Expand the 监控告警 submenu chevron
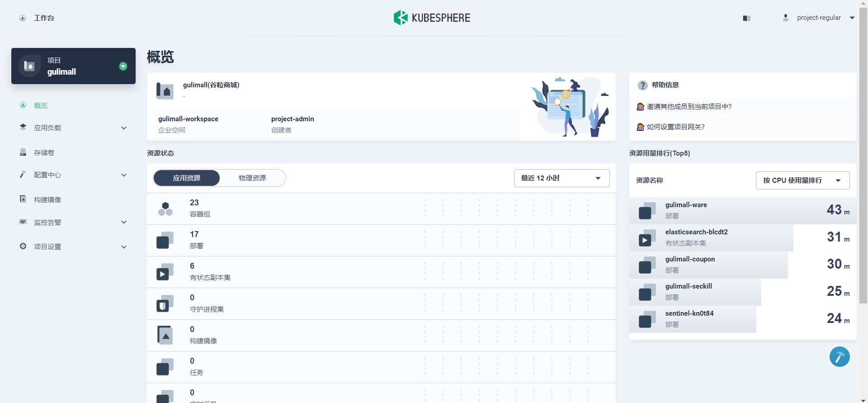868x403 pixels. [x=124, y=222]
